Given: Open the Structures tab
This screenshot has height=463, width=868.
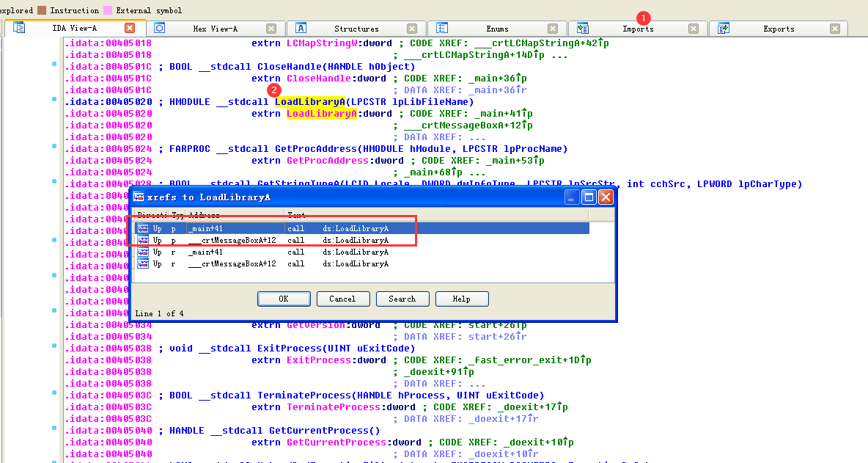Looking at the screenshot, I should pyautogui.click(x=356, y=28).
